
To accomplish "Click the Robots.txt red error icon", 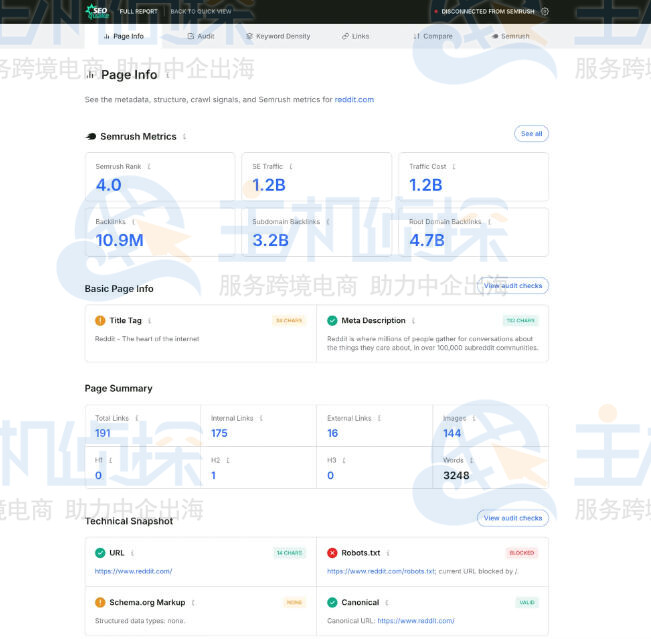I will 332,553.
